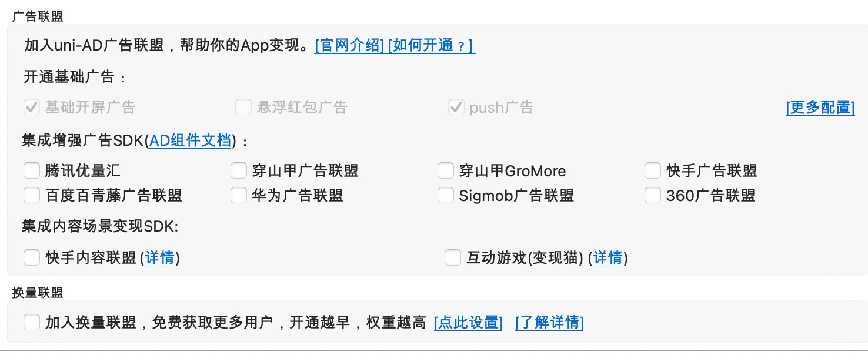The image size is (868, 355).
Task: Check the 悬浮红包广告 checkbox
Action: coord(243,107)
